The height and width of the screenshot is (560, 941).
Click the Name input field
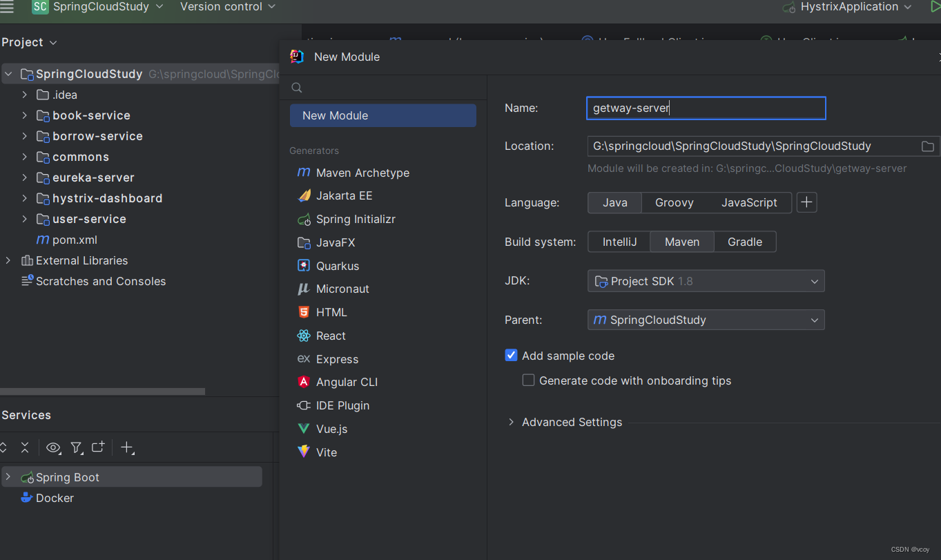706,108
